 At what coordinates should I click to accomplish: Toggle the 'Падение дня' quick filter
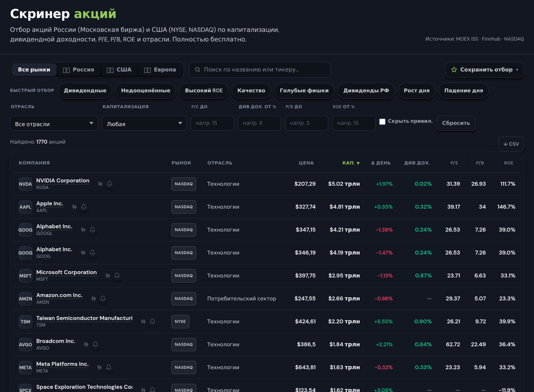(x=463, y=90)
